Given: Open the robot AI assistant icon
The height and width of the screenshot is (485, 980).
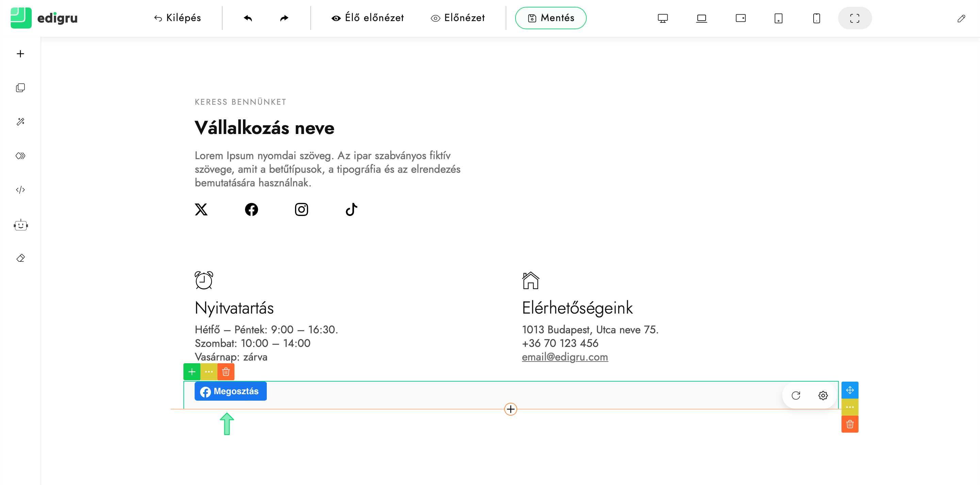Looking at the screenshot, I should [20, 225].
